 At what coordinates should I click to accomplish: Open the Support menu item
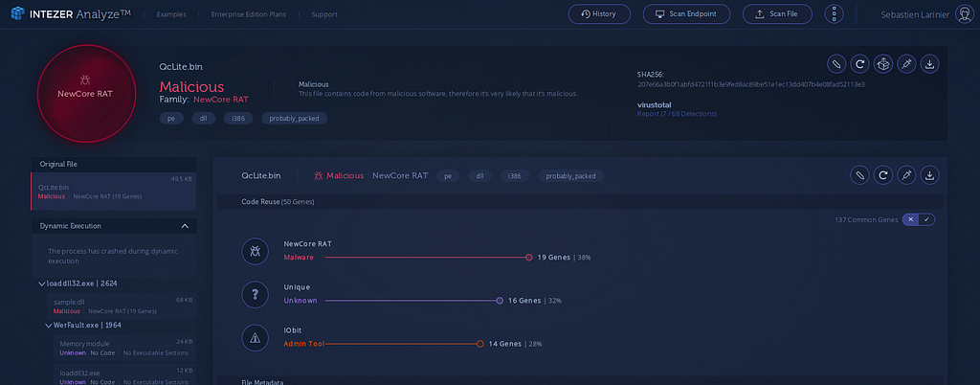pyautogui.click(x=324, y=13)
